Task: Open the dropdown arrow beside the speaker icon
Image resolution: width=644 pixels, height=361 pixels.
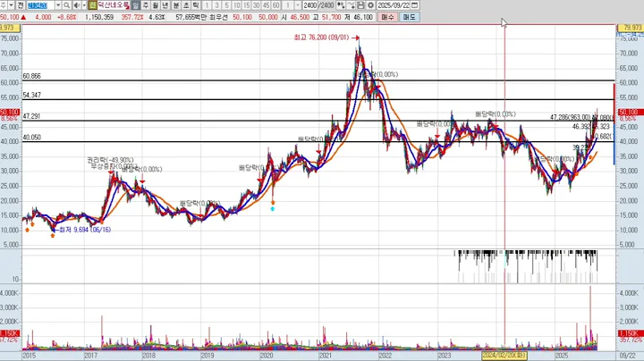Action: click(84, 5)
